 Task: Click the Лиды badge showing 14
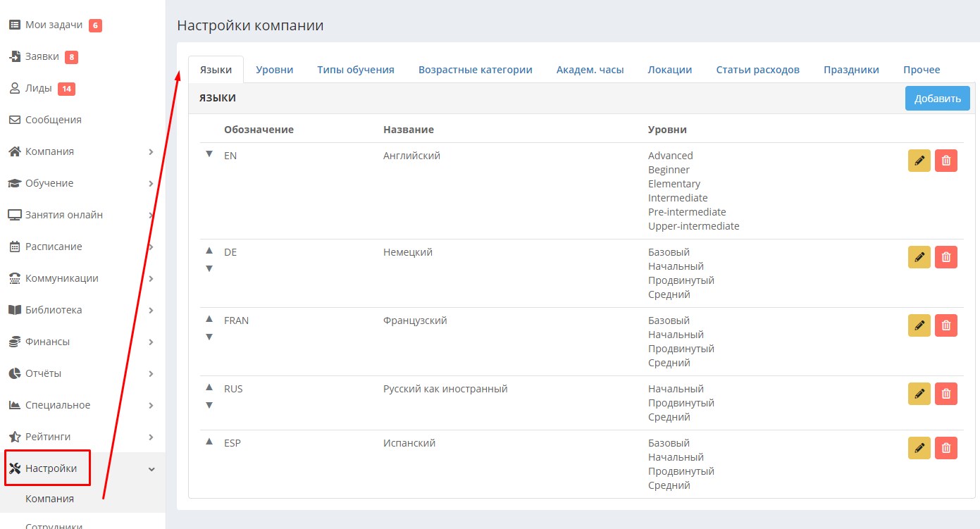66,89
